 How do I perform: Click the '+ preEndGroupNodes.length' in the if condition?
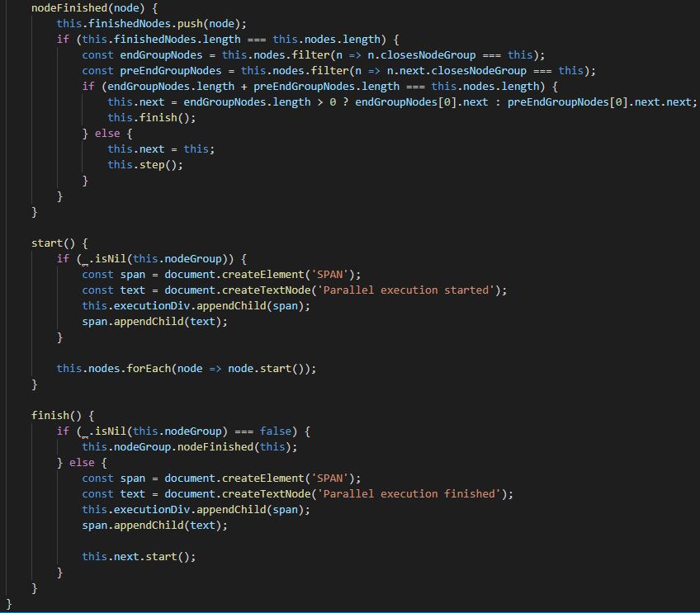tap(320, 86)
